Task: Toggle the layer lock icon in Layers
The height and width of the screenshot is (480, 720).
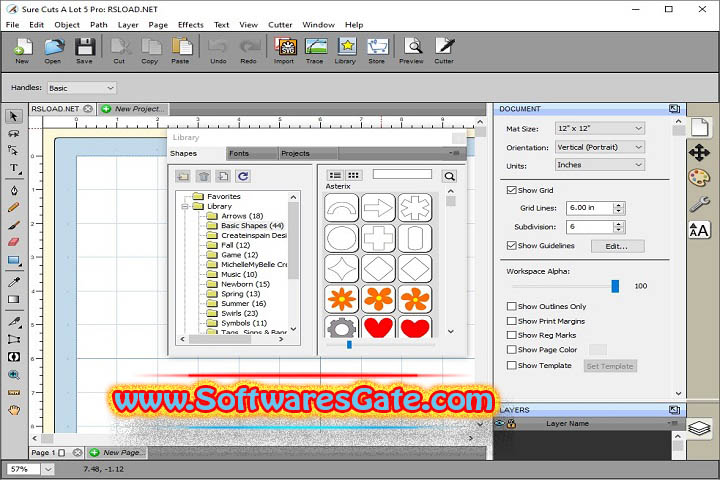Action: pyautogui.click(x=512, y=424)
